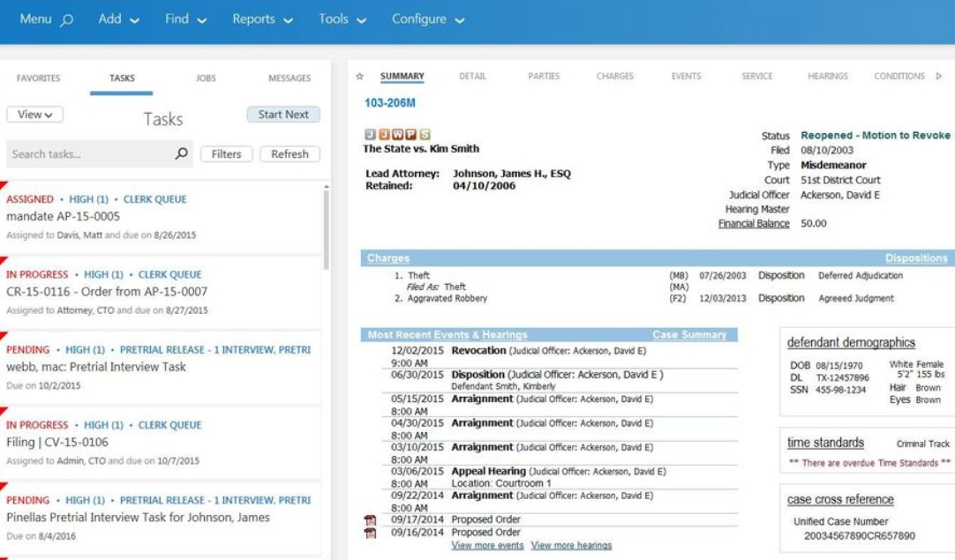The image size is (955, 560).
Task: Switch to the Charges tab
Action: pos(614,76)
